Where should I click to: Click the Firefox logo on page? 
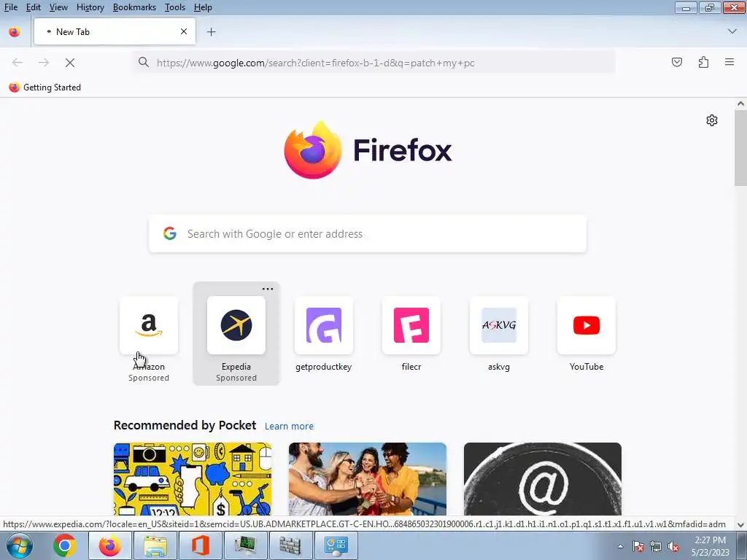[x=368, y=149]
